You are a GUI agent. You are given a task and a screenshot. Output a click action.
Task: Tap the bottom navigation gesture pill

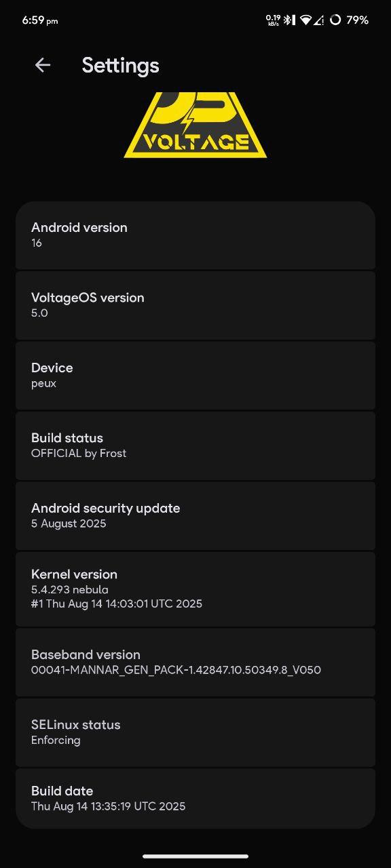tap(195, 856)
